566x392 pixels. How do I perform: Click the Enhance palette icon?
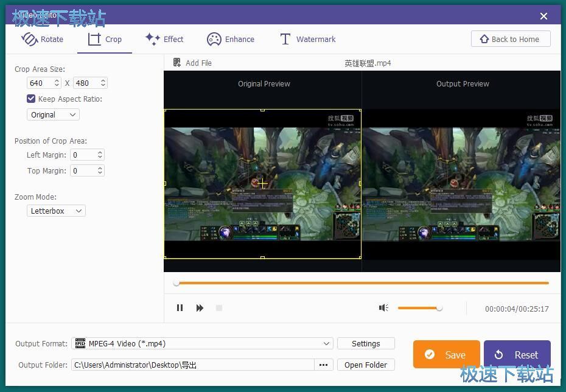[214, 39]
